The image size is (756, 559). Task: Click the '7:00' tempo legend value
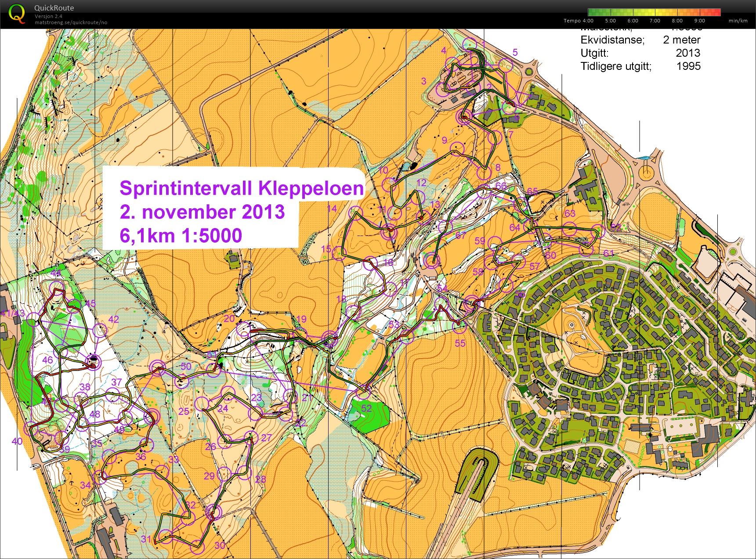click(x=655, y=21)
